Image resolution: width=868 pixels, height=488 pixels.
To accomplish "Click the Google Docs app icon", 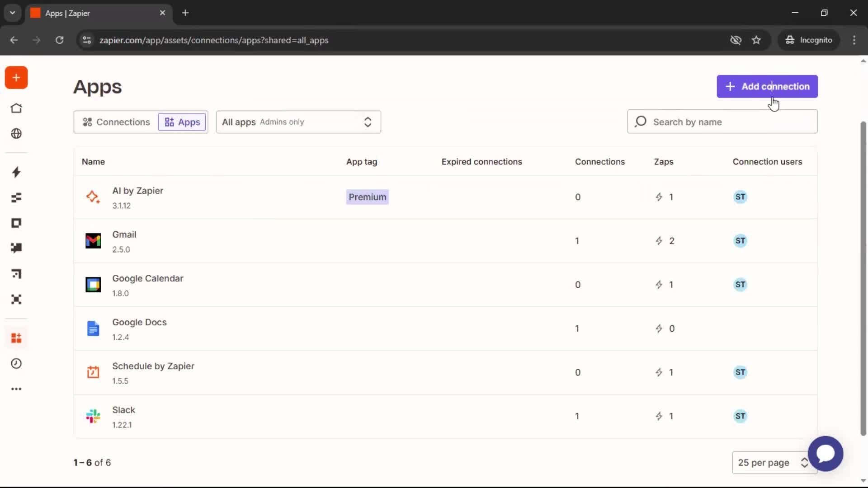I will coord(93,328).
